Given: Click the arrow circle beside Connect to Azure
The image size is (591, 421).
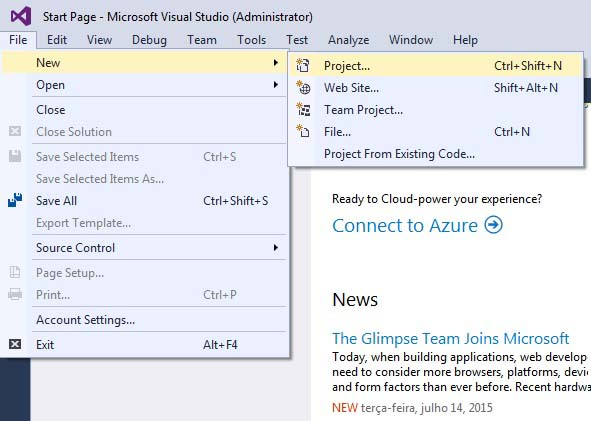Looking at the screenshot, I should coord(493,225).
